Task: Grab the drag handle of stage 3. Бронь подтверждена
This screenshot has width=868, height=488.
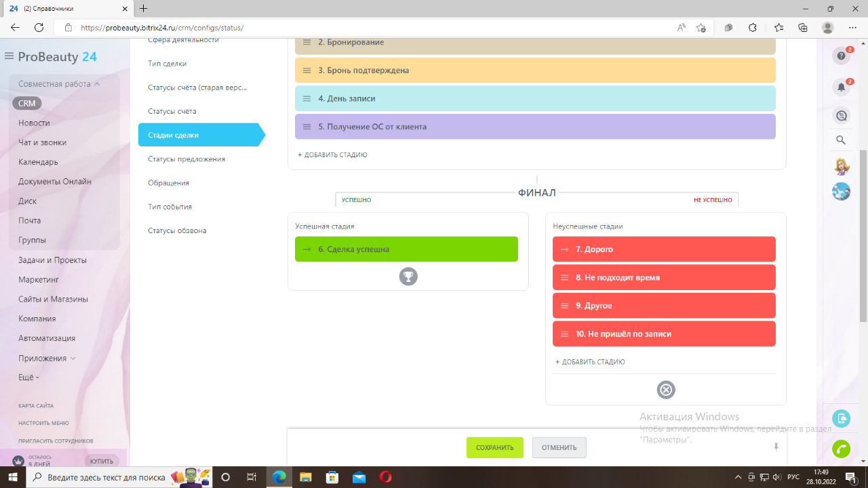Action: coord(307,70)
